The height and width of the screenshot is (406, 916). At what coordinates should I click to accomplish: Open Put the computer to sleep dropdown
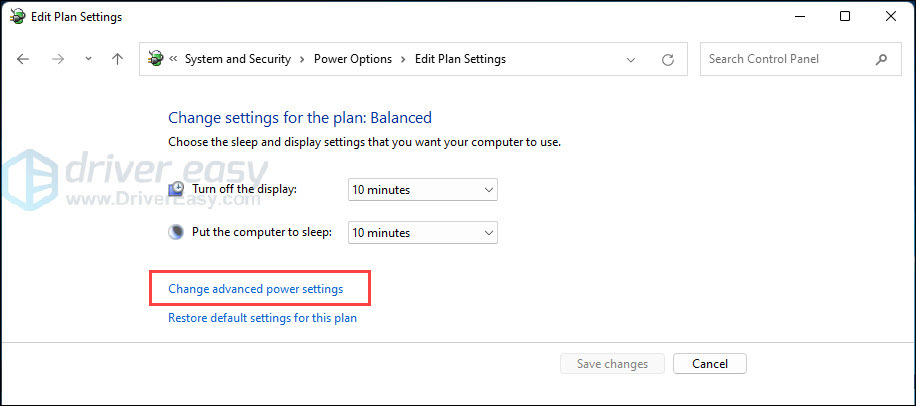coord(422,232)
